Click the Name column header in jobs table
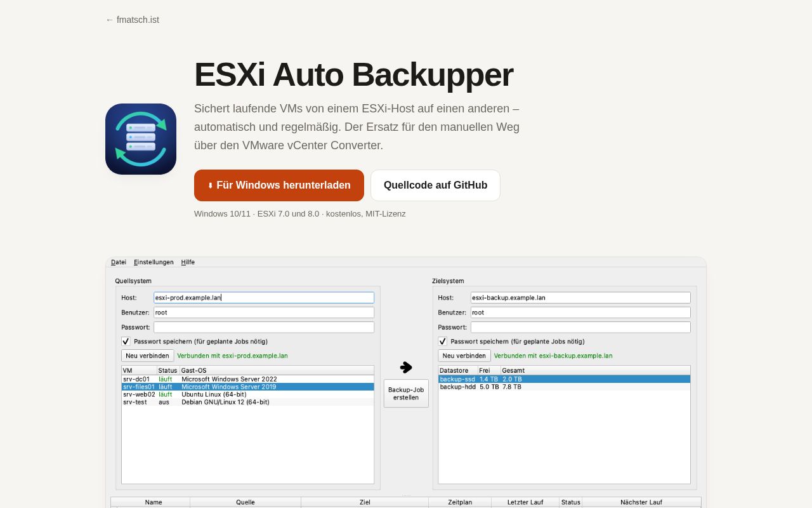This screenshot has width=812, height=508. (154, 502)
